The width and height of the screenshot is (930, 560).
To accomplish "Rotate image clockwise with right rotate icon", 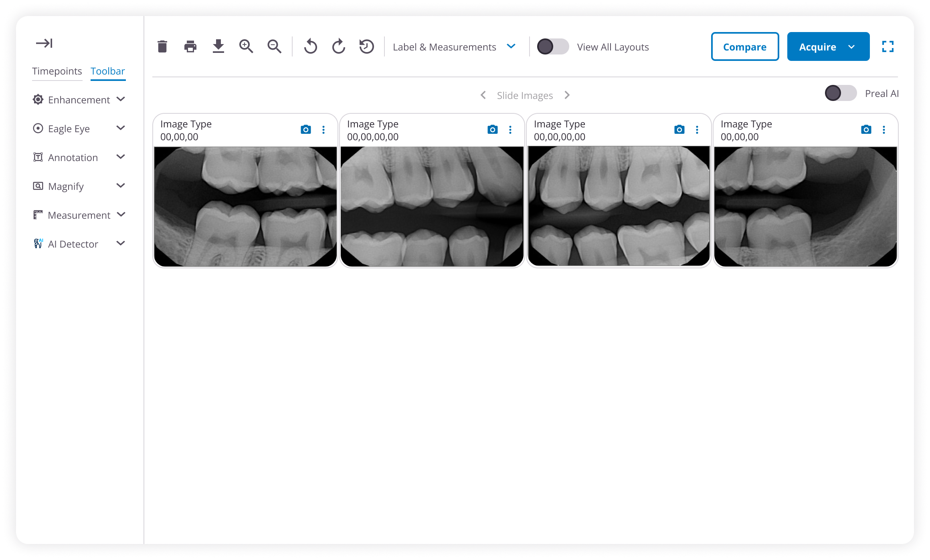I will point(339,46).
